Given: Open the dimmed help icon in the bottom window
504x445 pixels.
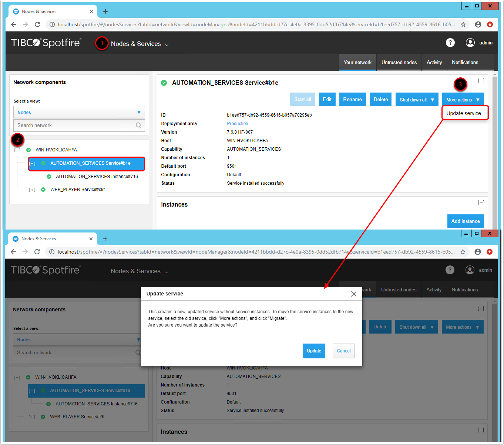Looking at the screenshot, I should pos(450,270).
